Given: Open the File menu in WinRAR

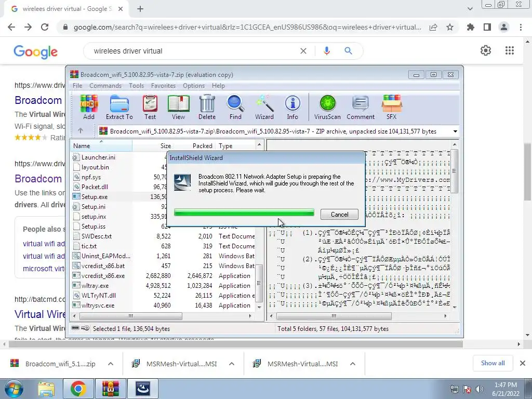Looking at the screenshot, I should tap(77, 86).
